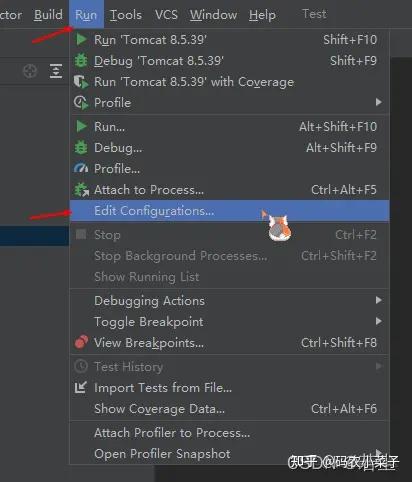Screen dimensions: 412x482
Task: Click the Attach to Process bug icon
Action: (81, 190)
